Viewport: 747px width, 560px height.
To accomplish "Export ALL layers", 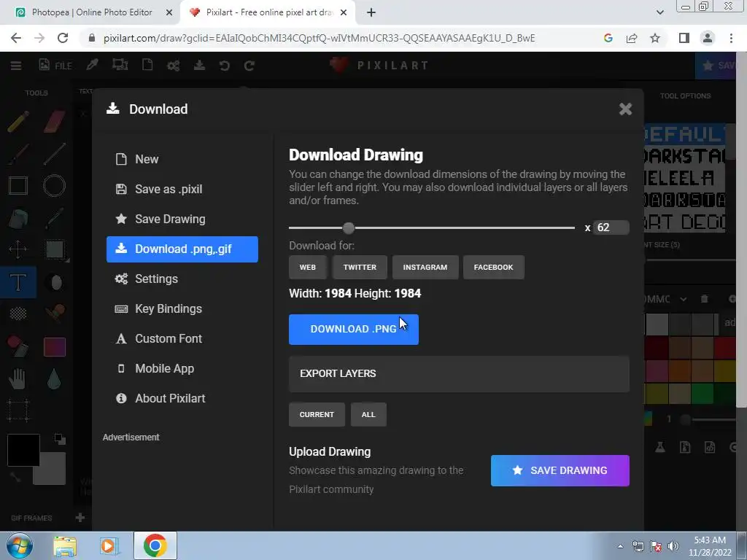I will point(368,414).
